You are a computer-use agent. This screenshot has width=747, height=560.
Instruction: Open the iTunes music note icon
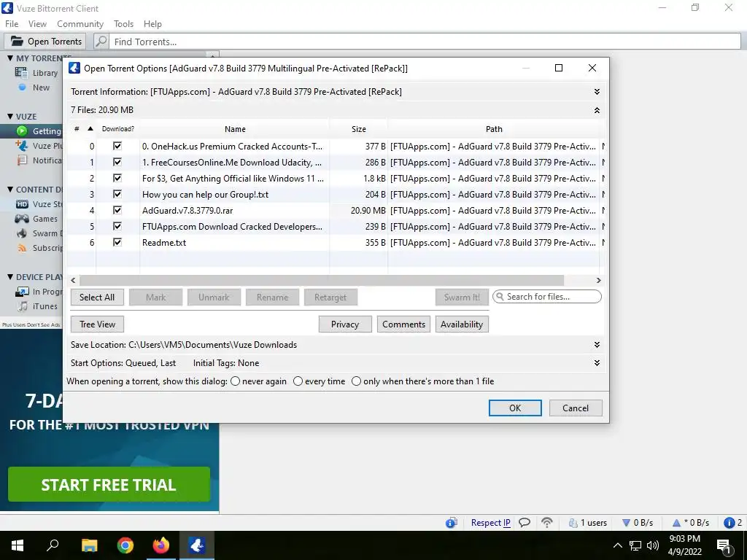[x=22, y=306]
